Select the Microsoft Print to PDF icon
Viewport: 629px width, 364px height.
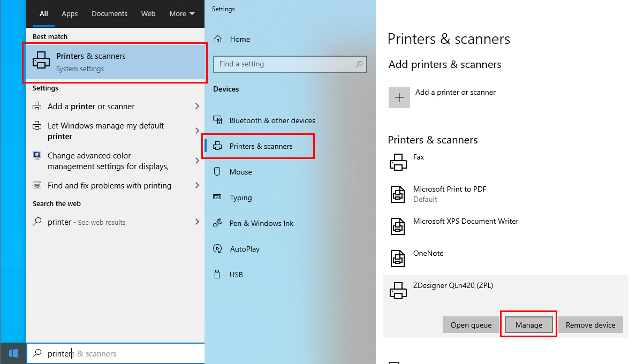[x=398, y=194]
